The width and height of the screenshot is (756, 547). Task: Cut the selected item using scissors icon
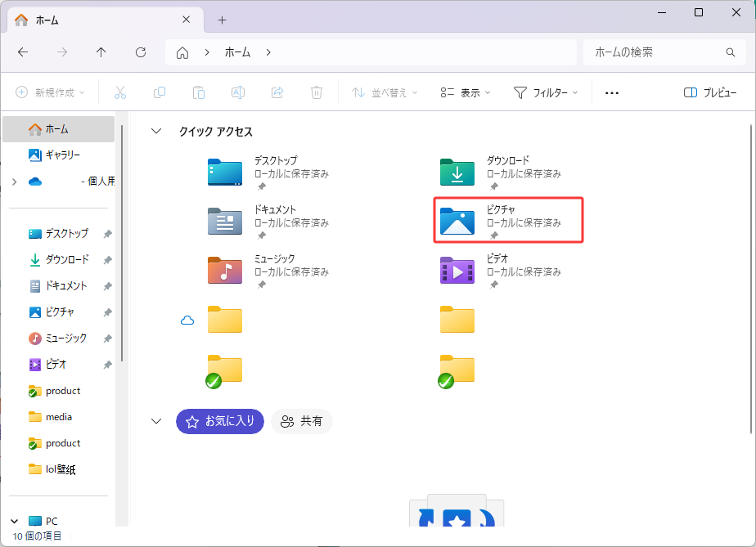coord(120,92)
